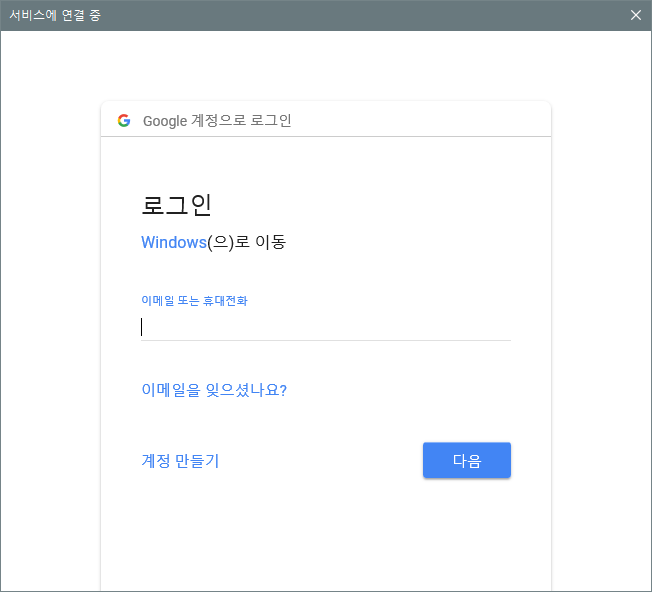The height and width of the screenshot is (592, 652).
Task: Close the 서비스에 연결 중 window
Action: tap(635, 15)
